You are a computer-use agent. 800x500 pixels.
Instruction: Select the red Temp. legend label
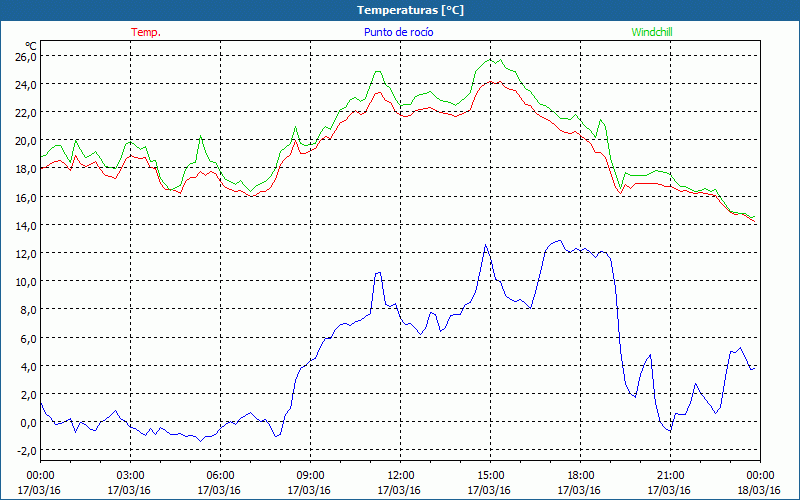(x=146, y=32)
